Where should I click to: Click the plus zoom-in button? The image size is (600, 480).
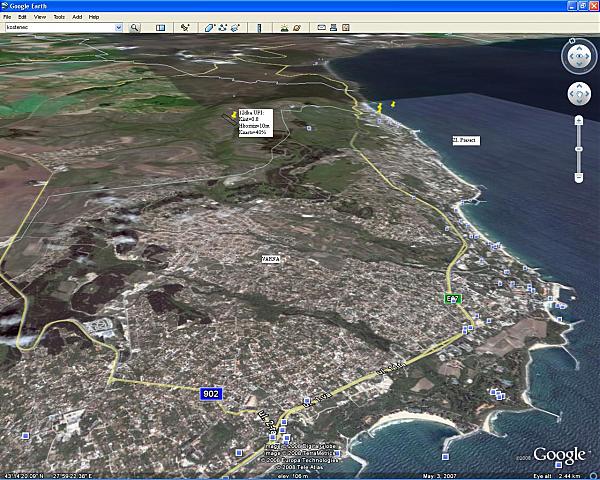click(579, 121)
